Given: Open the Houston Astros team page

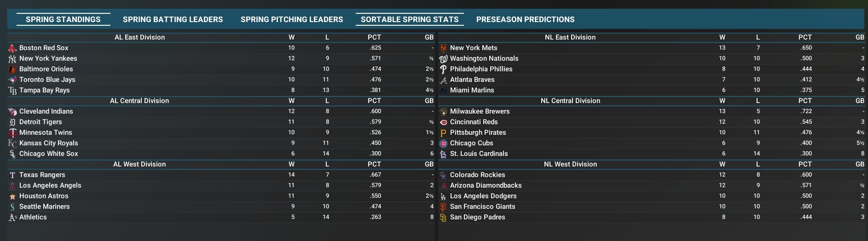Looking at the screenshot, I should [44, 196].
